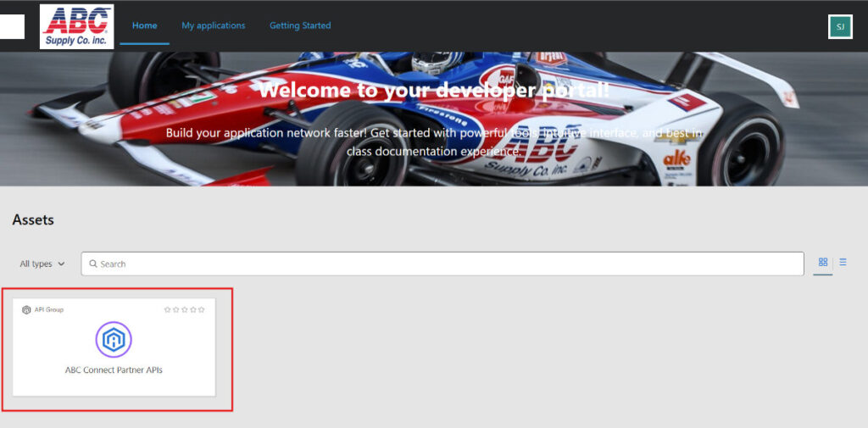This screenshot has height=428, width=868.
Task: Click the Welcome to your developer portal heading
Action: 434,90
